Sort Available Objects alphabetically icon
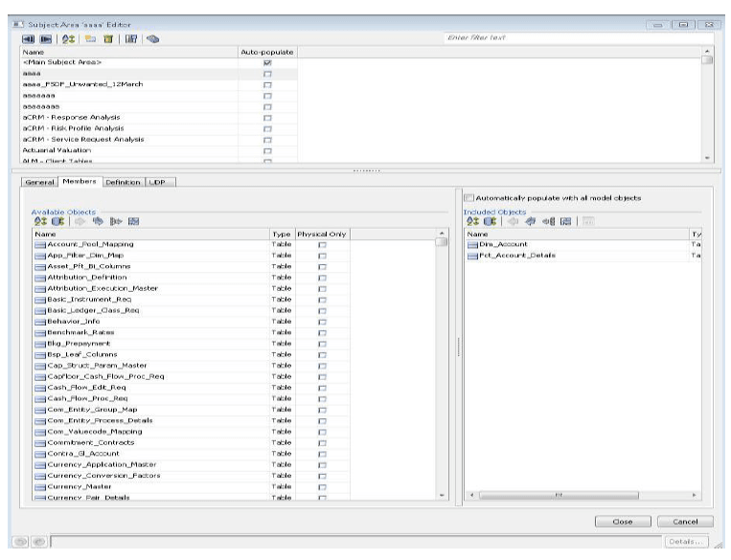 click(40, 221)
